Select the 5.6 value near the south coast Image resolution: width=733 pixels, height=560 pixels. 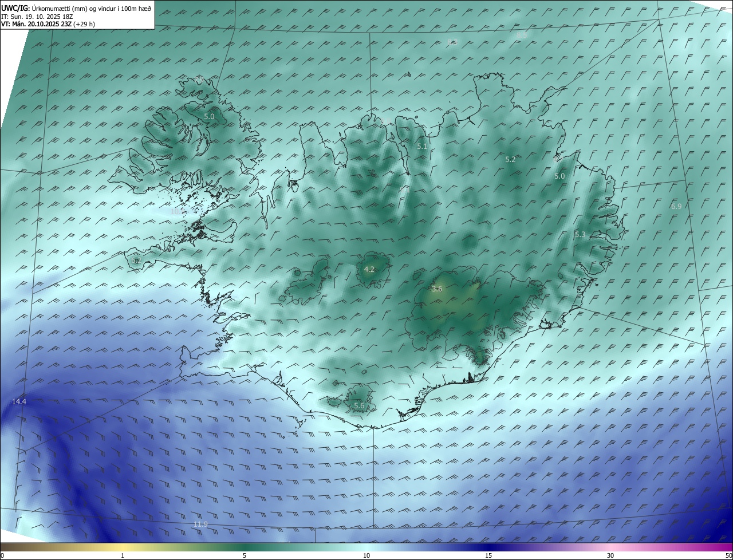click(x=359, y=405)
